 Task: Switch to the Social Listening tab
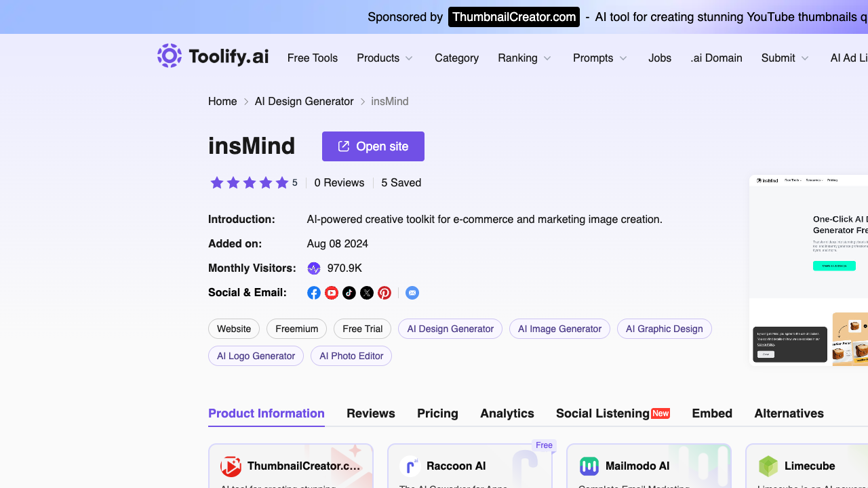pyautogui.click(x=613, y=413)
